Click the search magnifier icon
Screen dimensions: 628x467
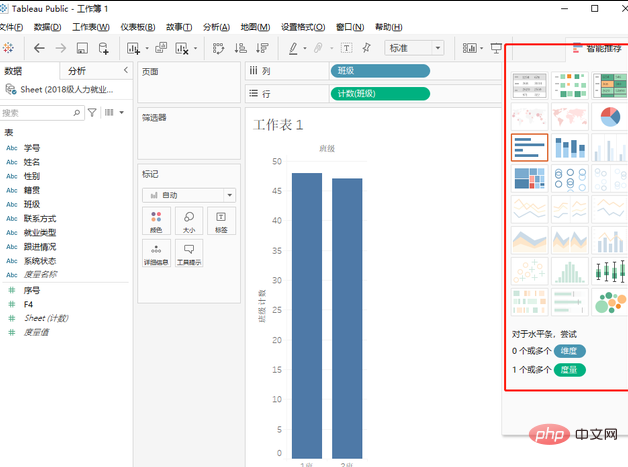[76, 113]
